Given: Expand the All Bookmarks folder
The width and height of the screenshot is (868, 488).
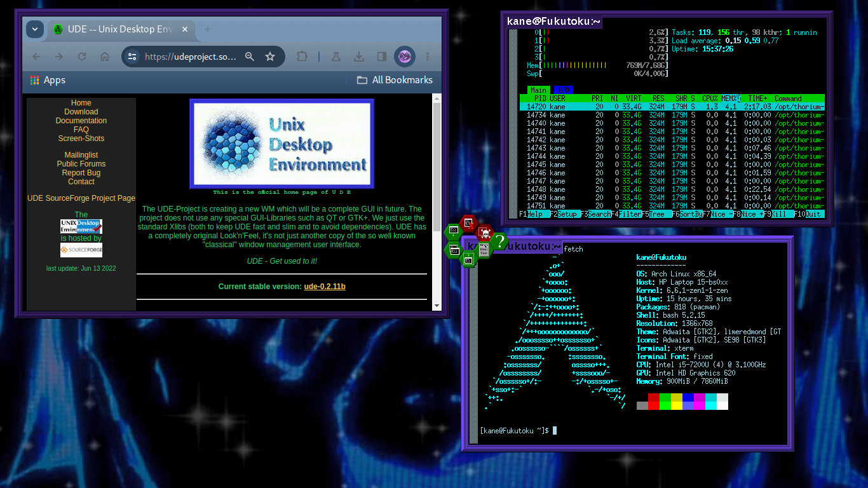Looking at the screenshot, I should [395, 80].
